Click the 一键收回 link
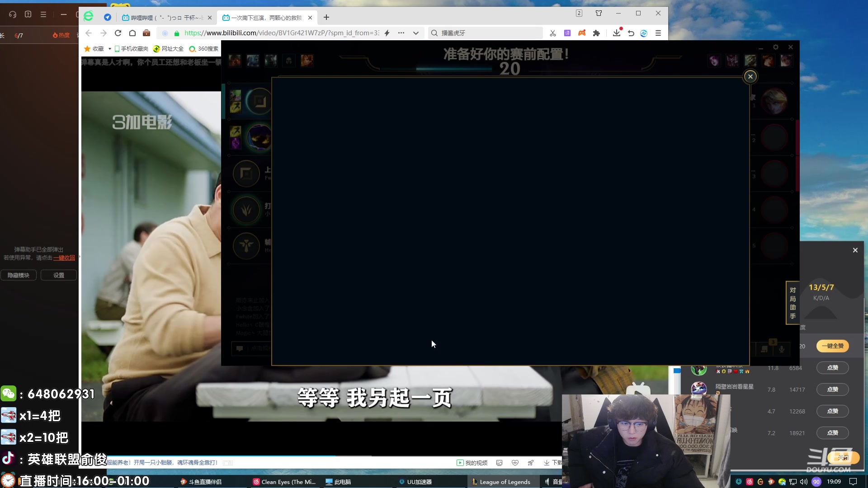868x488 pixels. point(64,258)
